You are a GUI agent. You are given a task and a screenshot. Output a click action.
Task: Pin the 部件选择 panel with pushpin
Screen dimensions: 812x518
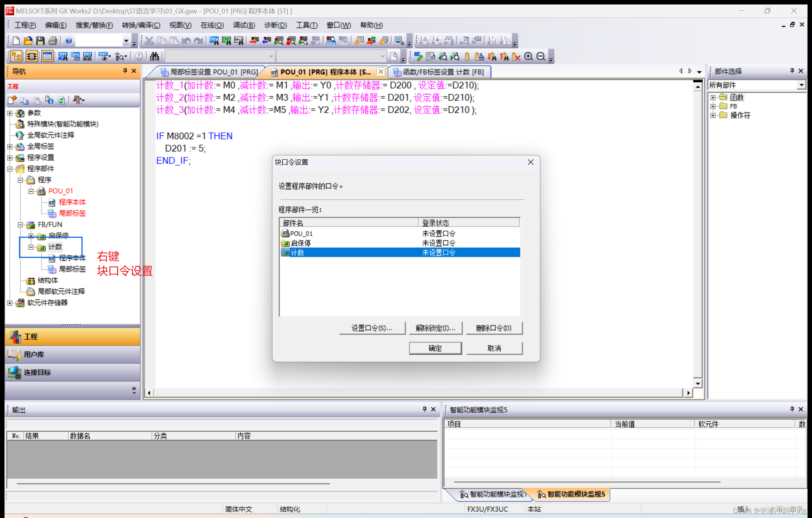click(x=792, y=71)
